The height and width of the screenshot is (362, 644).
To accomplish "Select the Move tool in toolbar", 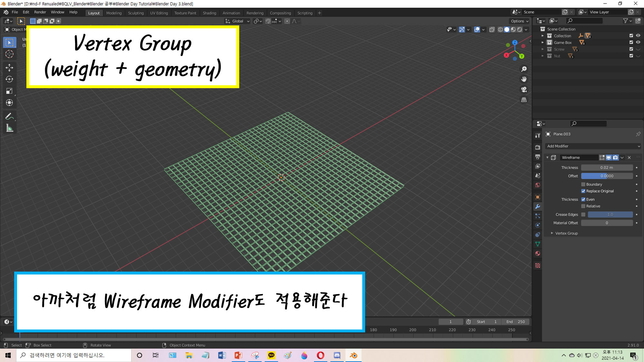I will pyautogui.click(x=9, y=67).
